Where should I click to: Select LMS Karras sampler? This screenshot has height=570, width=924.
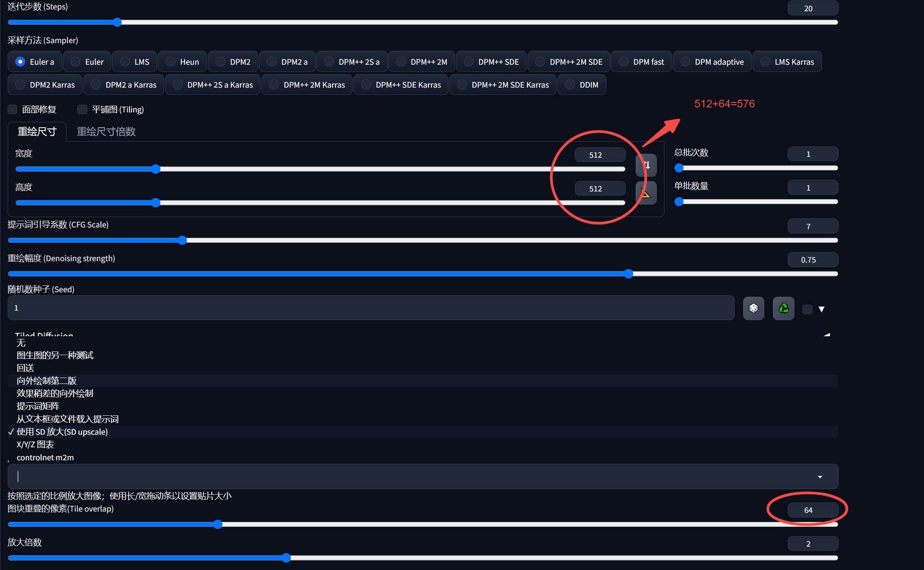coord(787,62)
